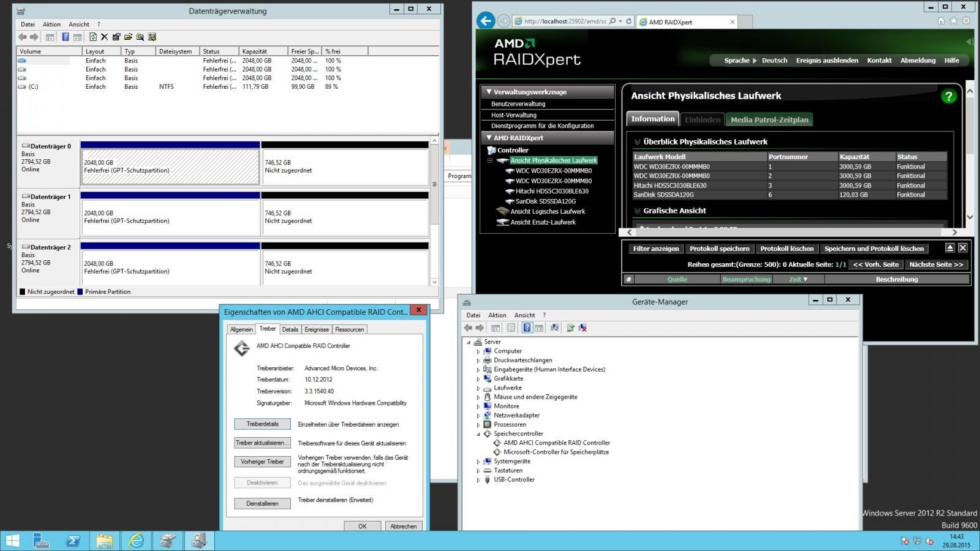Click the back arrow in Datenträgerverwaltung toolbar
Image resolution: width=980 pixels, height=551 pixels.
point(23,37)
